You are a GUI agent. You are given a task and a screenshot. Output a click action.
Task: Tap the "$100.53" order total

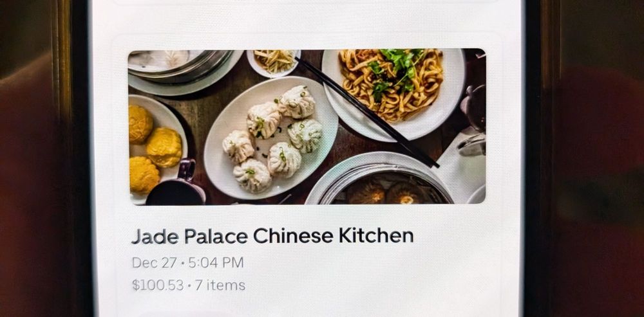pos(157,285)
